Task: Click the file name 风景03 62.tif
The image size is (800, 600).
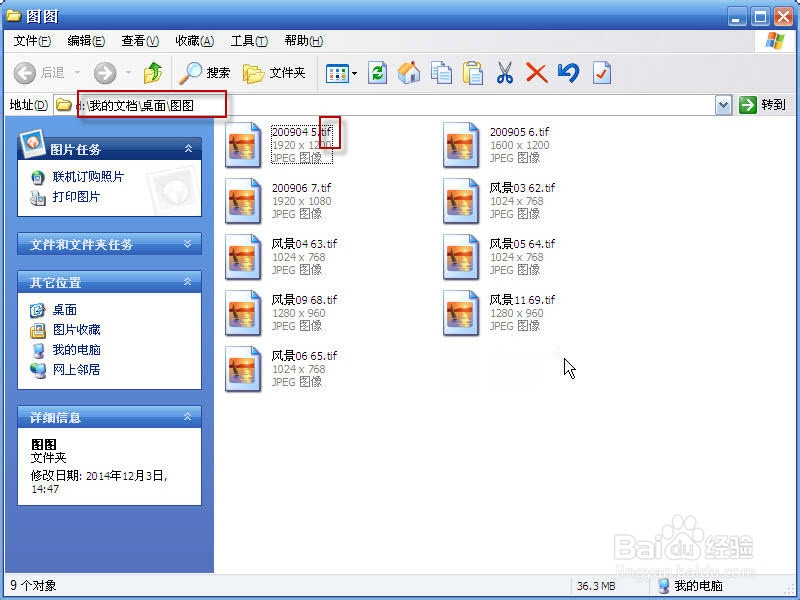Action: tap(522, 188)
